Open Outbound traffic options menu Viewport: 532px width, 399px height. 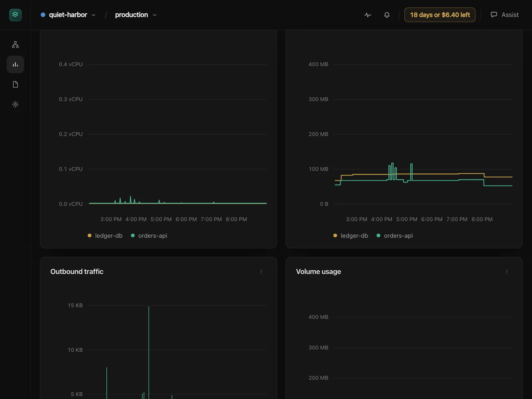tap(261, 272)
